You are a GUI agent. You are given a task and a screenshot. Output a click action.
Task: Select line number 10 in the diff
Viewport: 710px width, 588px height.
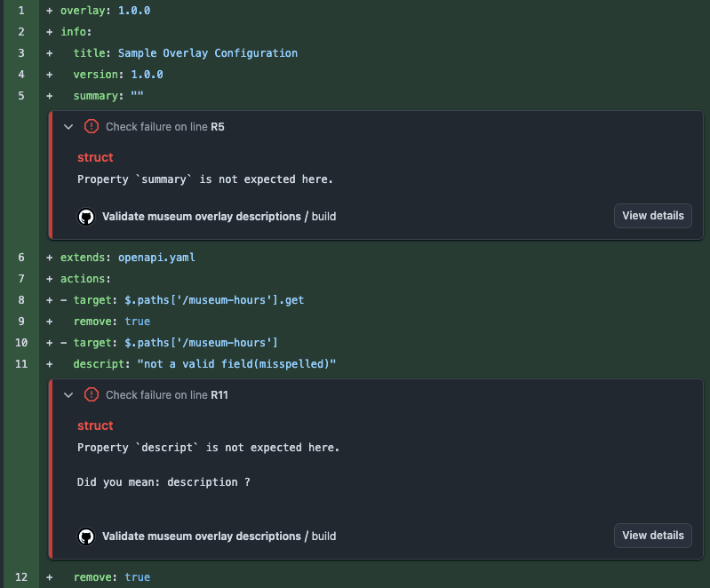pos(21,343)
